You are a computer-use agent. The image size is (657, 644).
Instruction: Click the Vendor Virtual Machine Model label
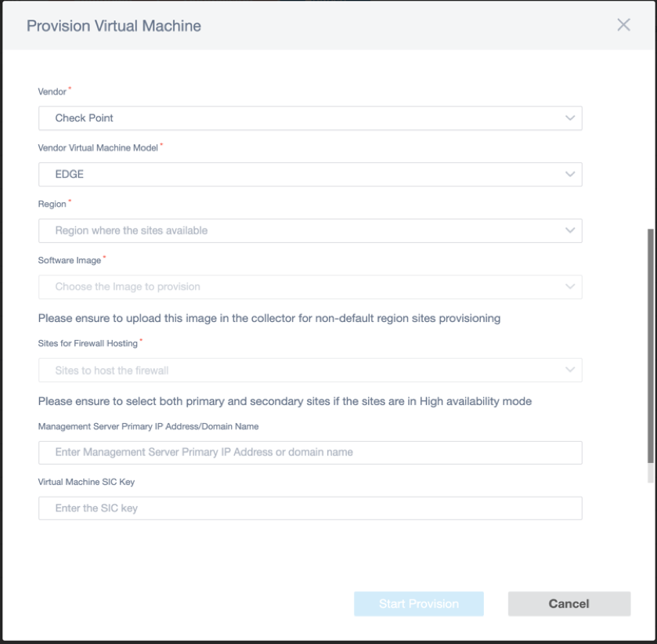tap(98, 148)
